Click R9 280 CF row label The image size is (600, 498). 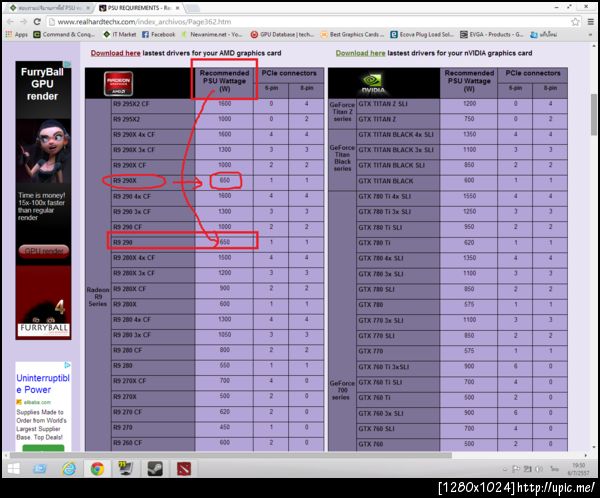click(x=127, y=350)
